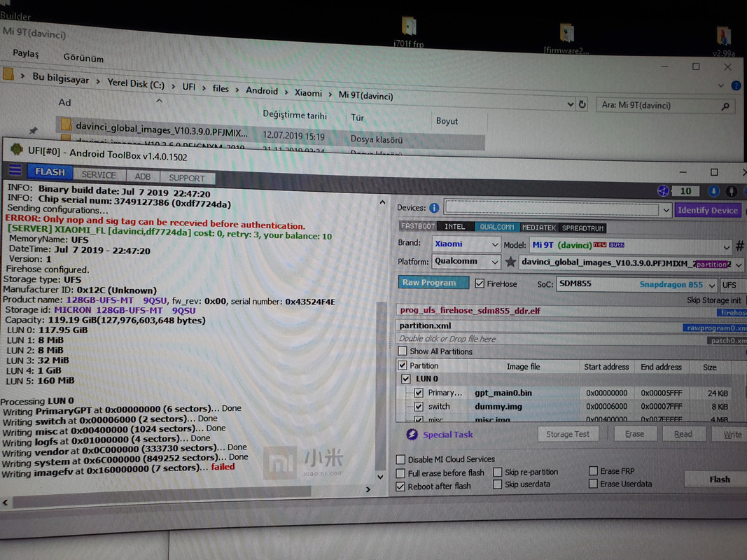This screenshot has width=747, height=560.
Task: Select the davinci_global_images folder icon
Action: (66, 125)
